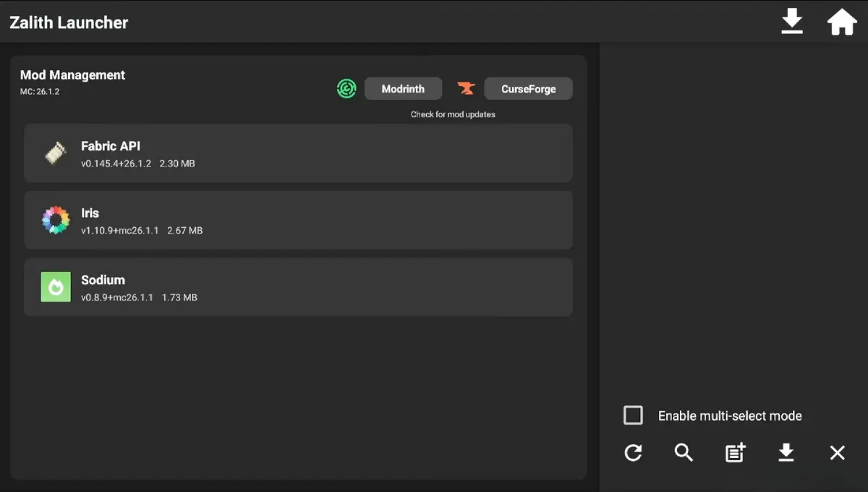
Task: Click Fabric API version v0.145.4+26.1.2 text
Action: tap(116, 164)
